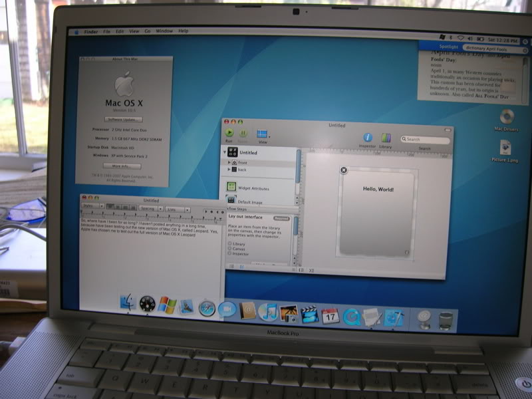
Task: Click More Info in About This Mac
Action: 122,166
